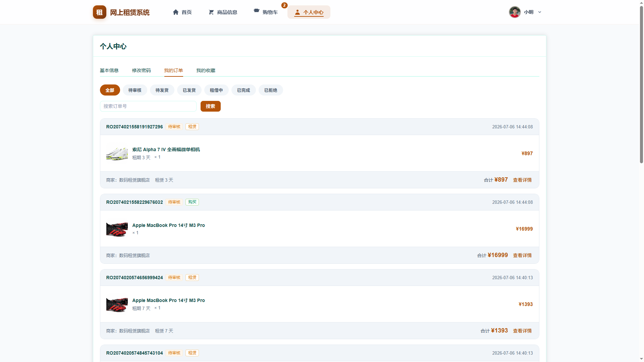The image size is (644, 362).
Task: Open the 首页 navigation item
Action: pyautogui.click(x=182, y=12)
